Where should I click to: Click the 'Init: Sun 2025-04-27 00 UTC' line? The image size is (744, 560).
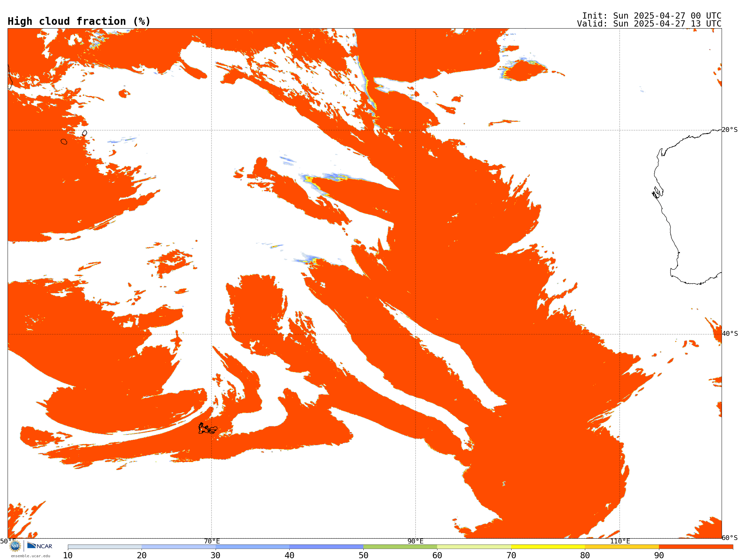coord(651,16)
